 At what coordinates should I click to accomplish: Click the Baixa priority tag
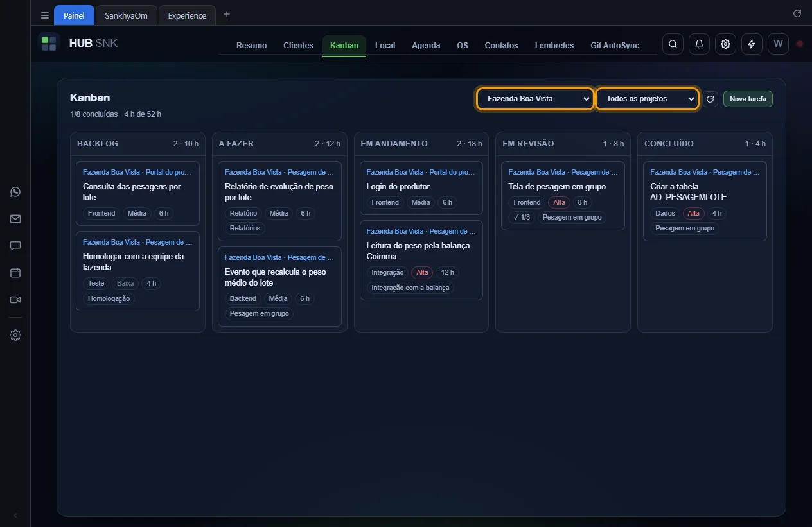tap(125, 283)
